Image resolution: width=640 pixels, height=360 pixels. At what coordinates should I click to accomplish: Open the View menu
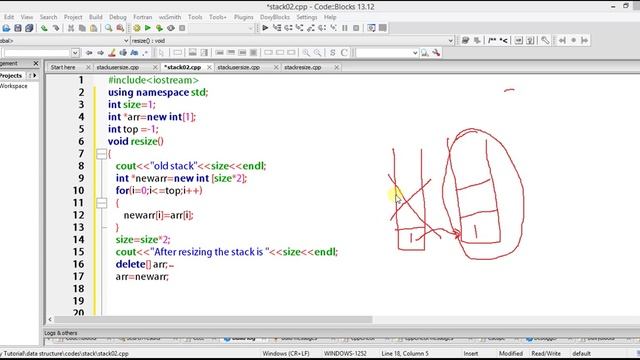point(27,17)
